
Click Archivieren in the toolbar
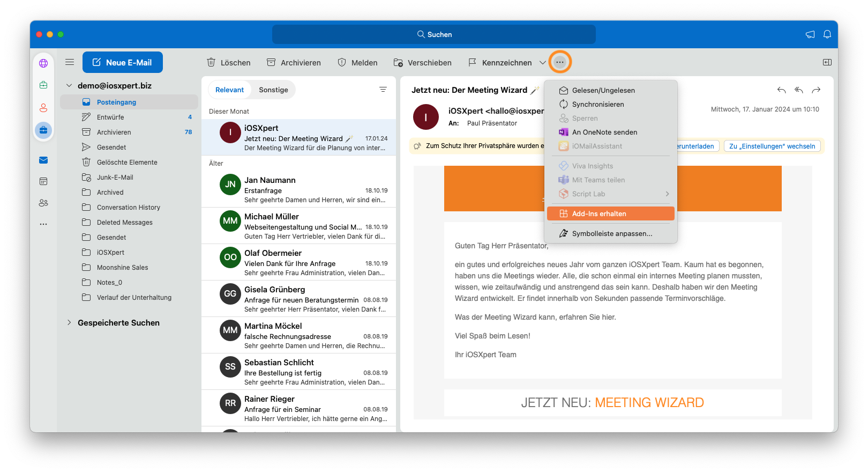294,63
